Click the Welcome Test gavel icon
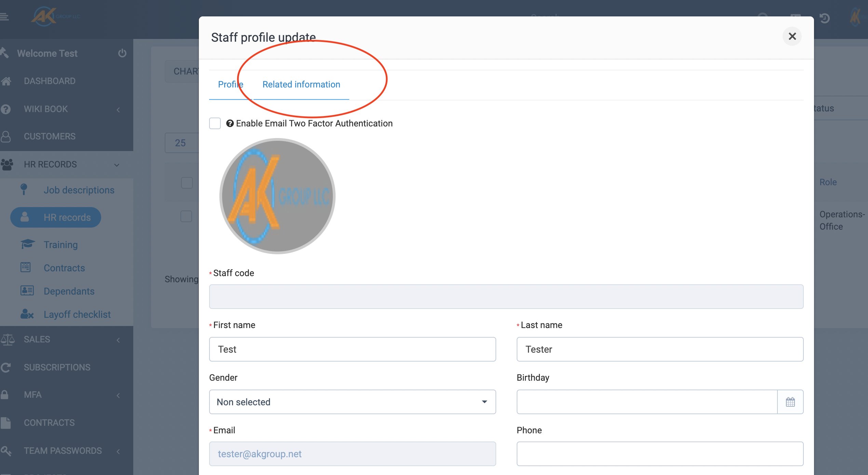This screenshot has width=868, height=475. (4, 53)
